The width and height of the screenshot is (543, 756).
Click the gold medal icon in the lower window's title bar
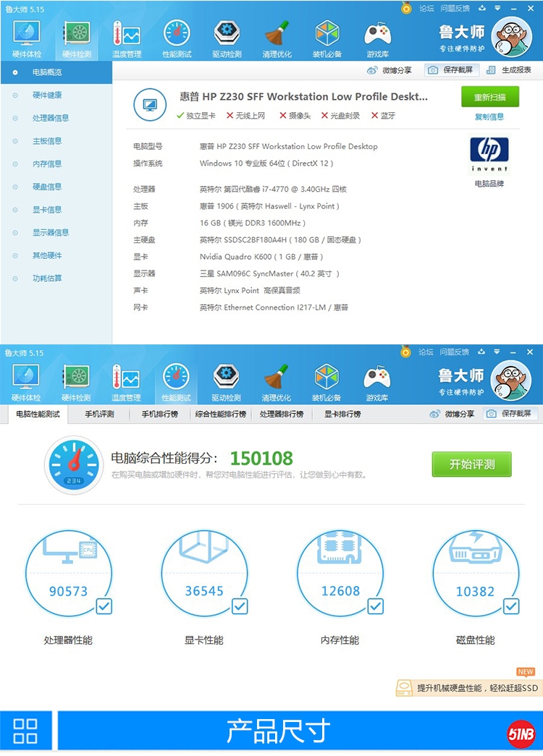(x=406, y=352)
